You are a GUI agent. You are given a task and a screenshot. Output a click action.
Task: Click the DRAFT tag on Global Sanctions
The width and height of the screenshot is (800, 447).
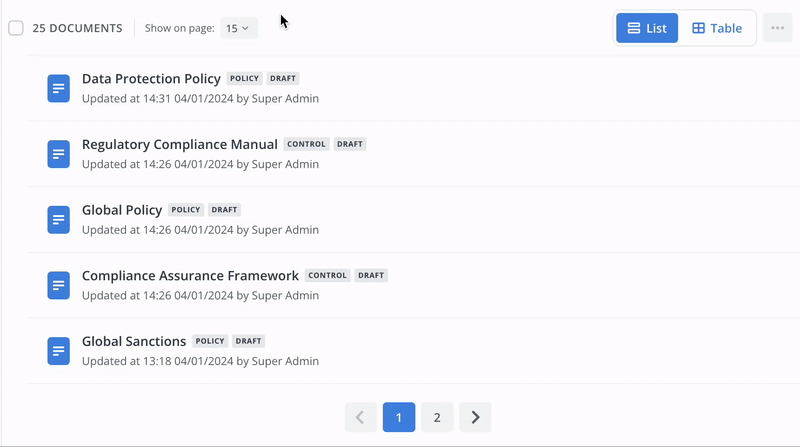(248, 341)
